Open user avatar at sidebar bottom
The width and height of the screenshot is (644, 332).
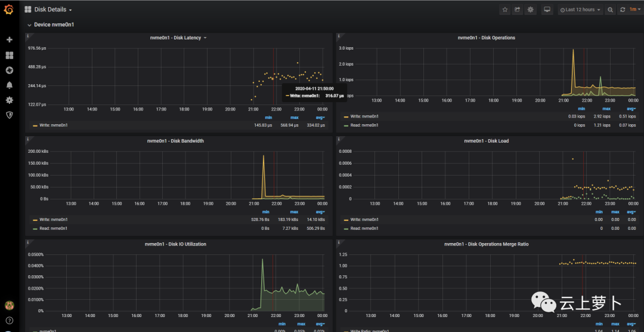point(9,305)
